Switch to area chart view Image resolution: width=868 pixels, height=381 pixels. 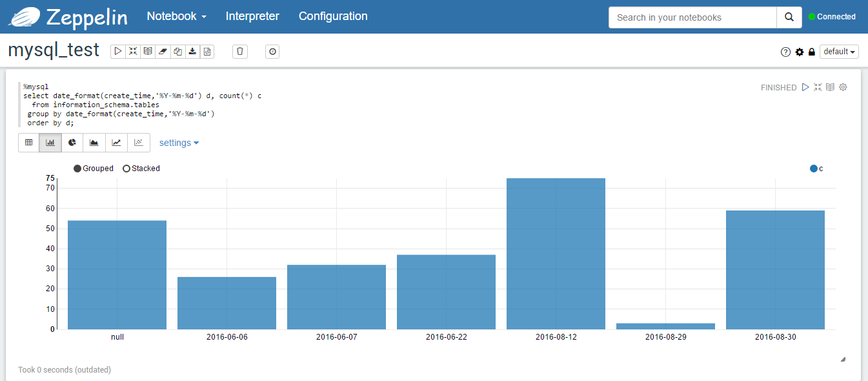point(94,143)
